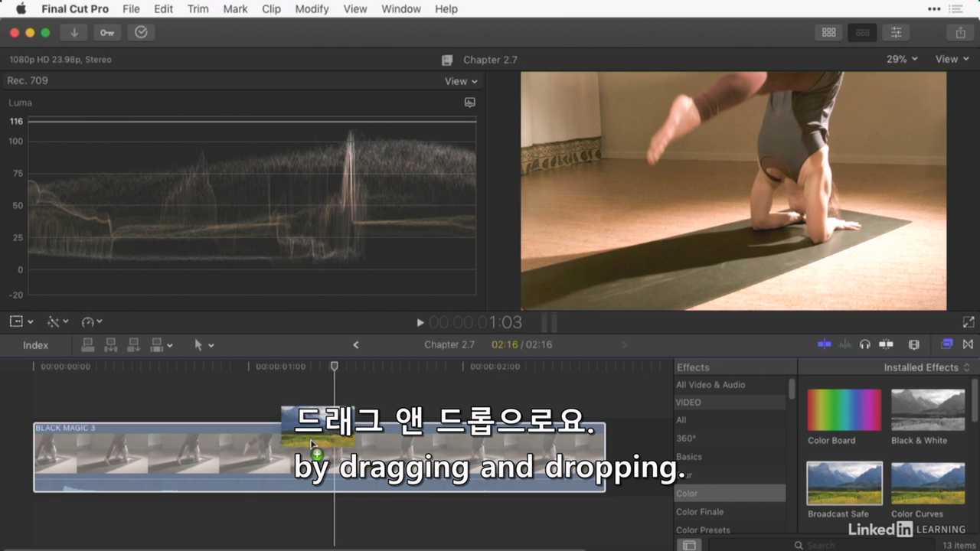Toggle video skimming in timeline
980x551 pixels.
[825, 344]
